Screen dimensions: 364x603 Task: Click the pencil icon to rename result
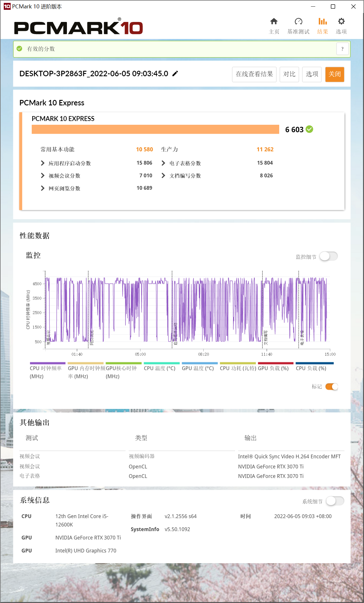(x=175, y=74)
